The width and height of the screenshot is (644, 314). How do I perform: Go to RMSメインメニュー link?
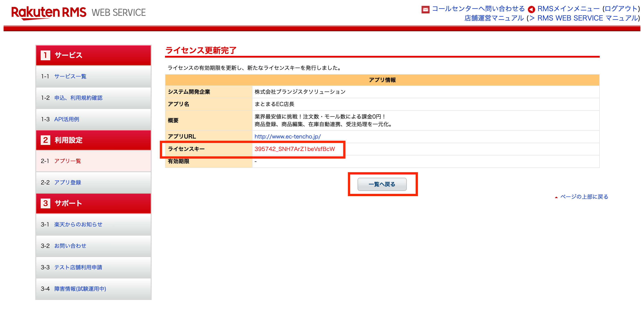point(568,9)
